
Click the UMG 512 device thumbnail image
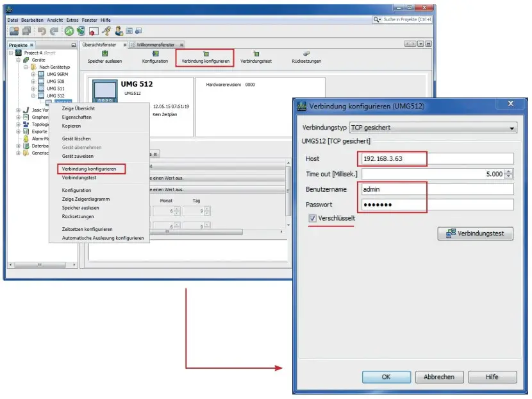[x=105, y=91]
